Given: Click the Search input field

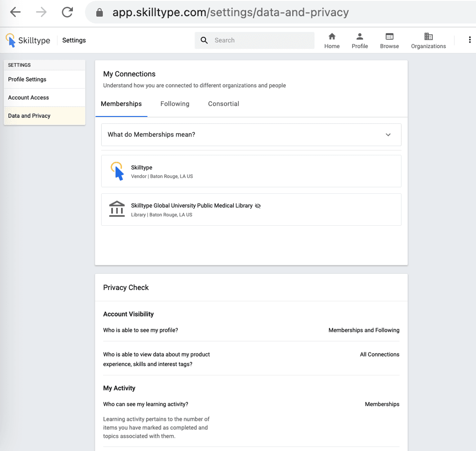Looking at the screenshot, I should [x=254, y=40].
